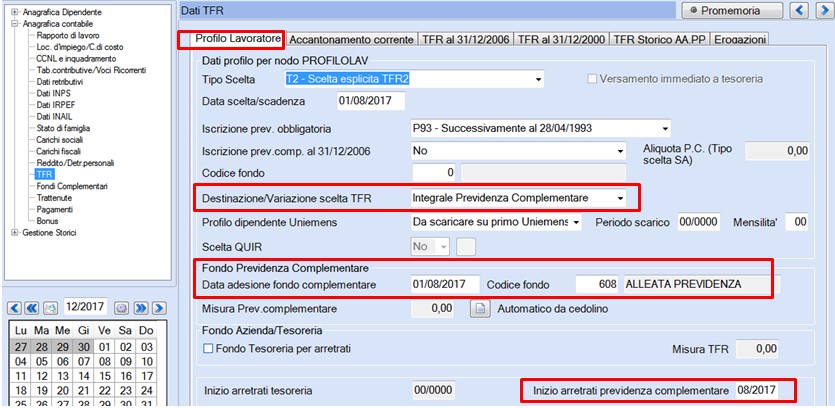Select Dati INAIL tree item

tap(54, 117)
